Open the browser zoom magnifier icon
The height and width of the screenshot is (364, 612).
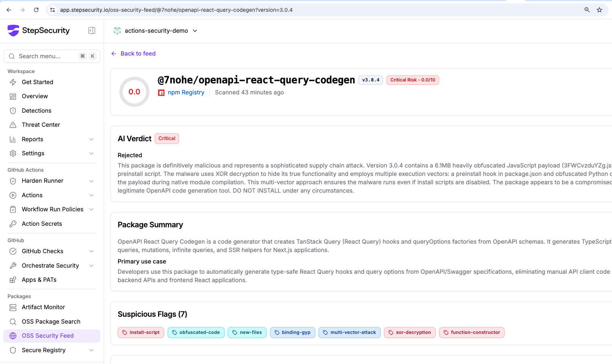pos(587,10)
